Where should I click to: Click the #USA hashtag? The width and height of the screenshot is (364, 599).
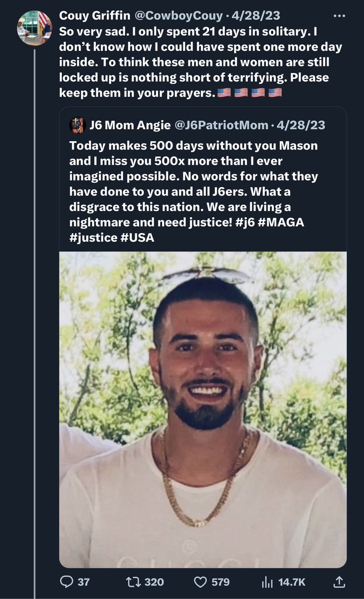(x=137, y=238)
